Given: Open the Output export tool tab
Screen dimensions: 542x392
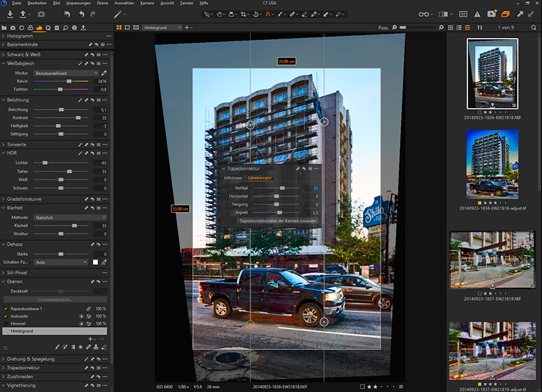Looking at the screenshot, I should (83, 28).
